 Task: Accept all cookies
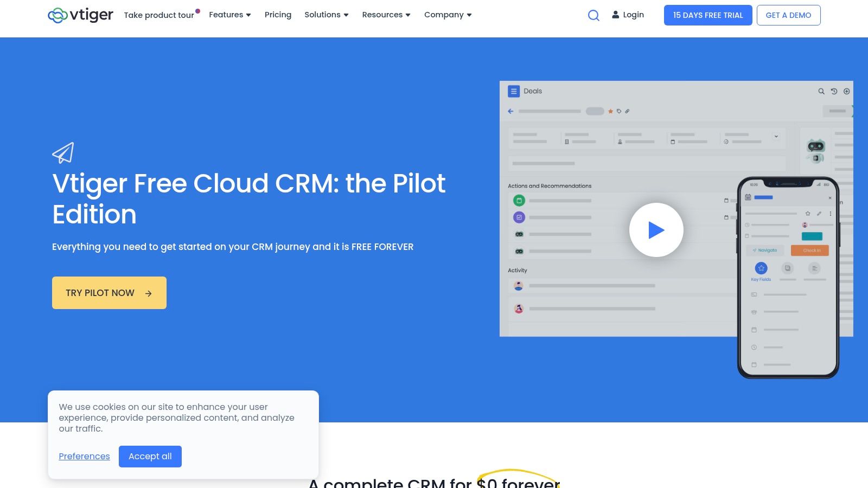pyautogui.click(x=150, y=457)
